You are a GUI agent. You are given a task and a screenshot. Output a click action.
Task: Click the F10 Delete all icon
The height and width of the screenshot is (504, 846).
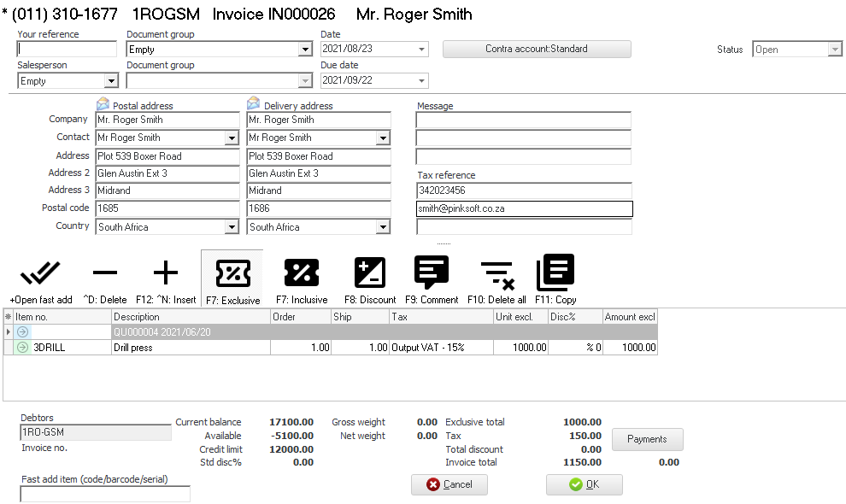pos(496,273)
